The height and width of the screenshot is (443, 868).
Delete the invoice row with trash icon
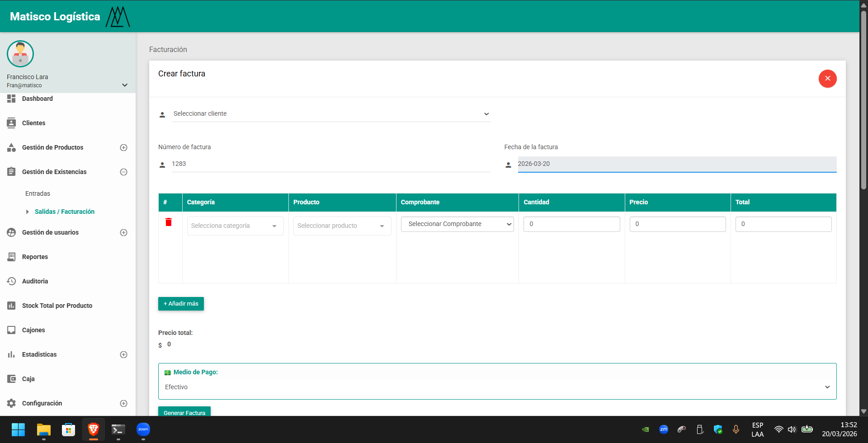(169, 222)
